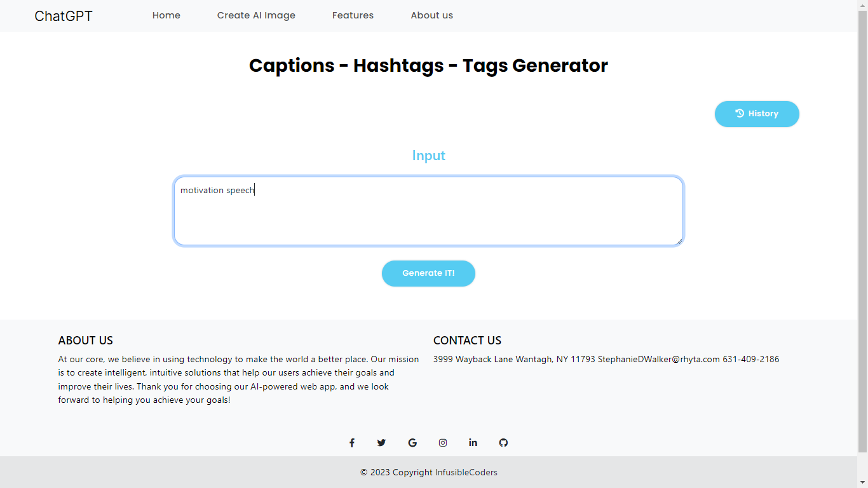The image size is (868, 488).
Task: Click the history clock icon on History button
Action: [x=739, y=113]
